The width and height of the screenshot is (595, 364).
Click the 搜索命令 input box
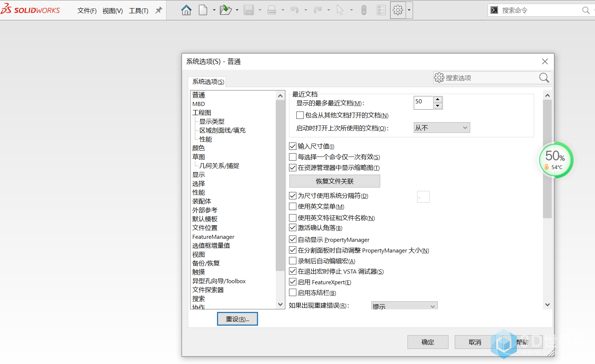pyautogui.click(x=540, y=10)
